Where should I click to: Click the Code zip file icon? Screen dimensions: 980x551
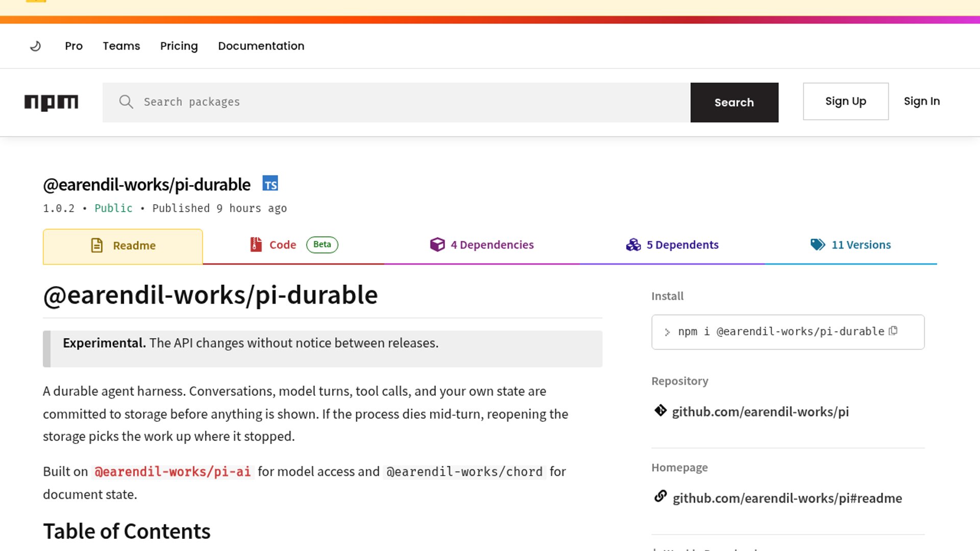tap(256, 244)
